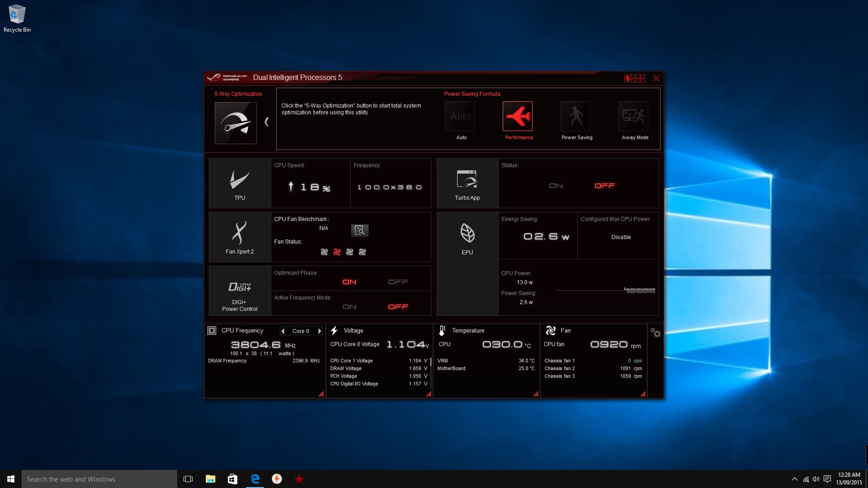
Task: Open Turbo App panel
Action: click(467, 183)
